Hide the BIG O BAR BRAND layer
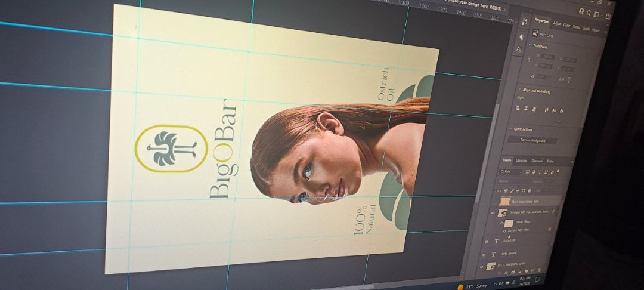Image resolution: width=644 pixels, height=290 pixels. tap(481, 267)
